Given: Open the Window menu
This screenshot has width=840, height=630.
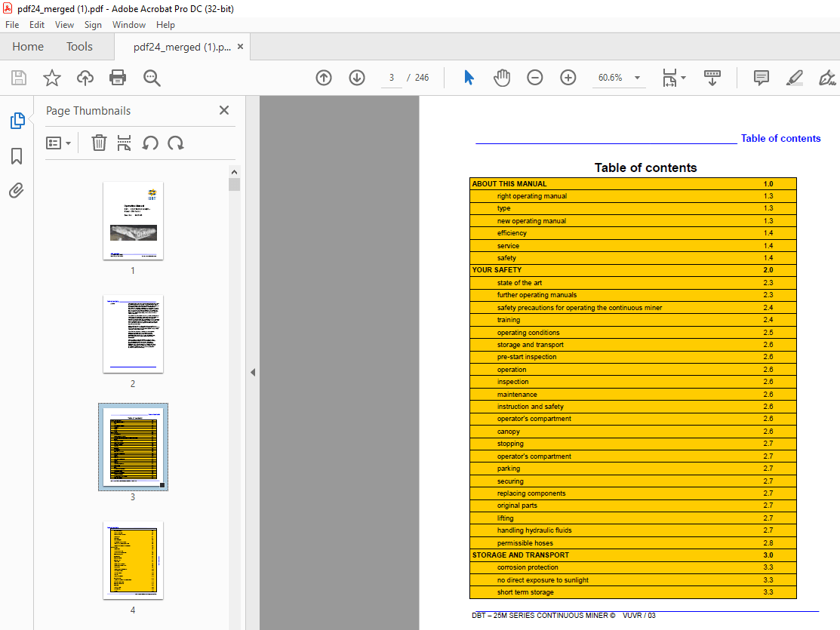Looking at the screenshot, I should click(128, 24).
